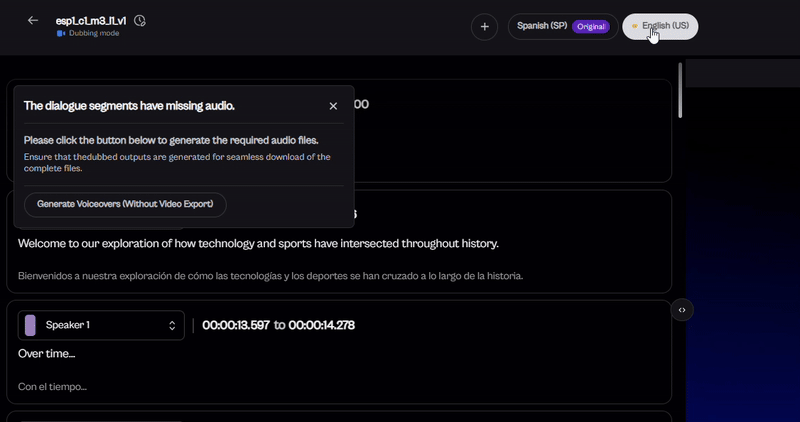The height and width of the screenshot is (422, 800).
Task: Click Generate Voiceovers (Without Video Export)
Action: pos(125,204)
